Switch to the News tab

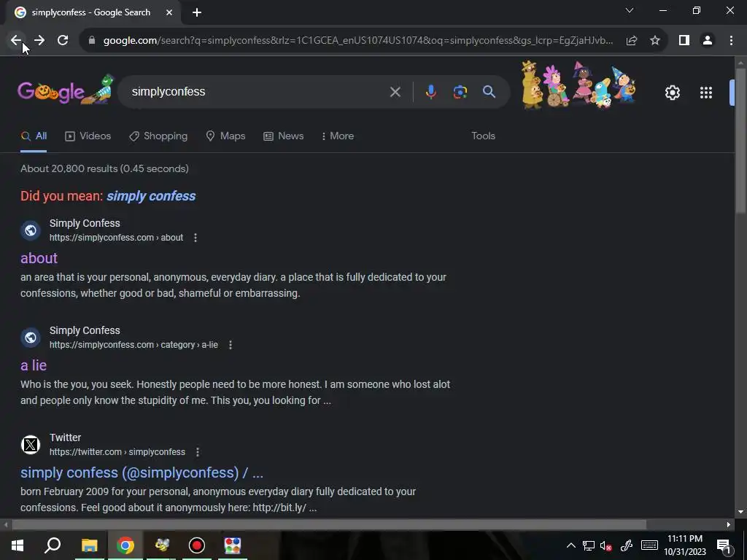[284, 136]
